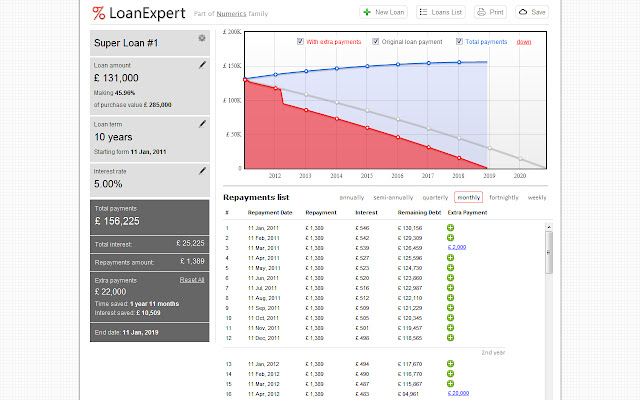This screenshot has height=400, width=640.
Task: Toggle the Total payments chart checkbox
Action: coord(459,41)
